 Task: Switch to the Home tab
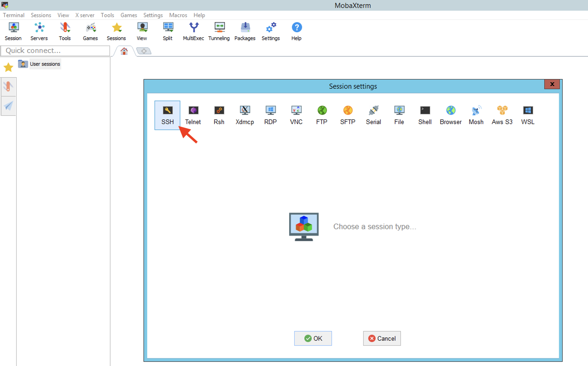tap(124, 51)
